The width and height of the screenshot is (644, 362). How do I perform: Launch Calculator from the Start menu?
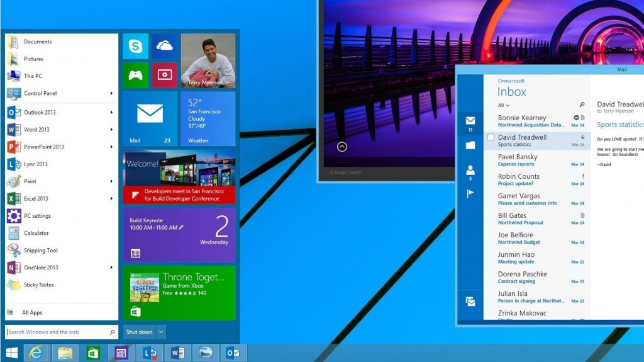(x=62, y=233)
